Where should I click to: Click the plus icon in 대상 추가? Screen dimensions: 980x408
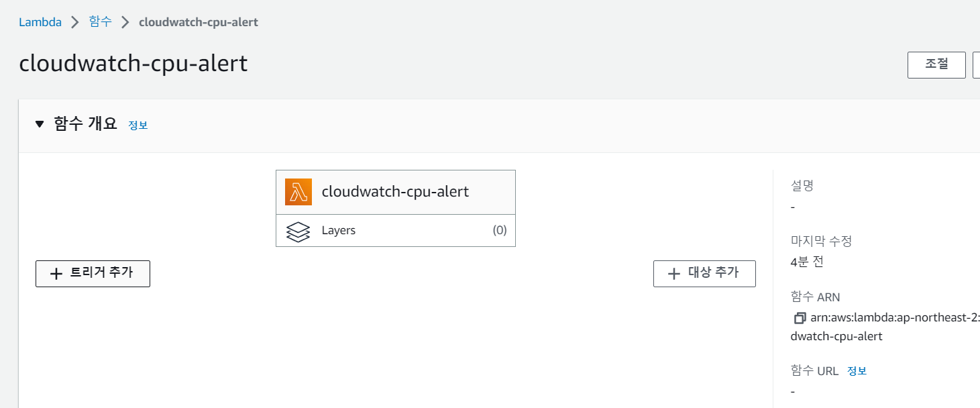coord(674,274)
